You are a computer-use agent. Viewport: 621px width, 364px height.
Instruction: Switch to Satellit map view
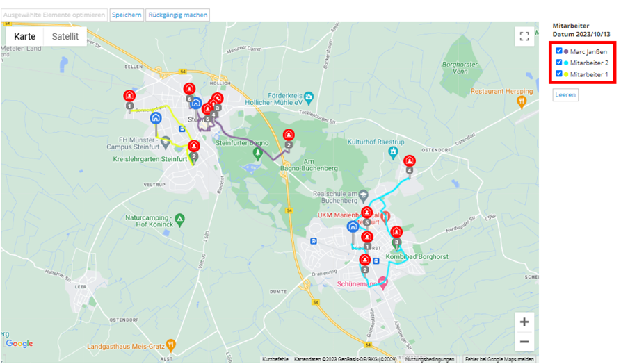pos(65,36)
